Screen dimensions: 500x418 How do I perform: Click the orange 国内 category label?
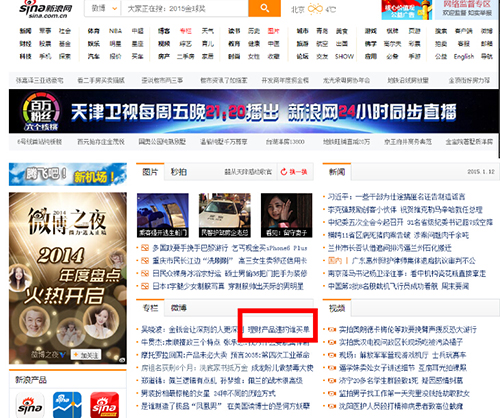335,261
